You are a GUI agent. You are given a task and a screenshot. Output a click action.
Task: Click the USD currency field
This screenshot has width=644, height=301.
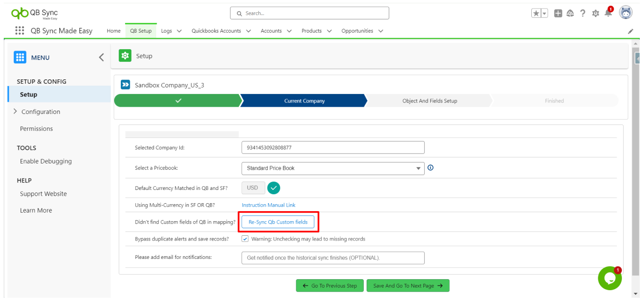point(253,188)
